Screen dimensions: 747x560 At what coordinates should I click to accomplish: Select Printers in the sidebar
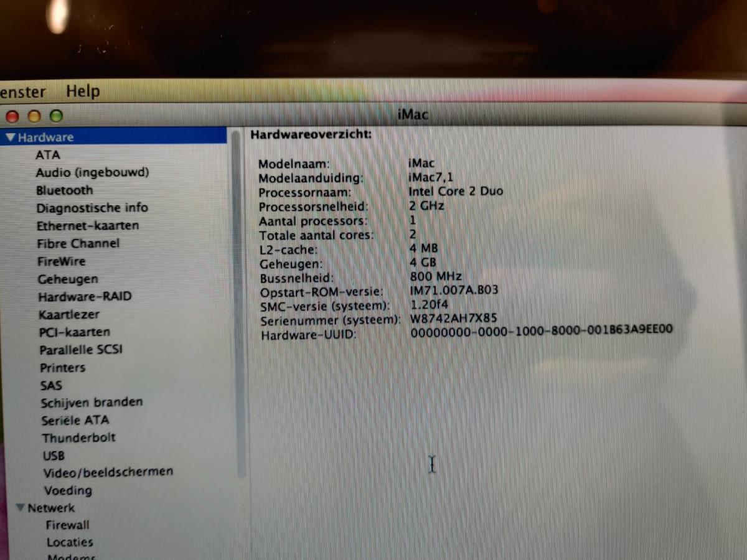(x=62, y=368)
